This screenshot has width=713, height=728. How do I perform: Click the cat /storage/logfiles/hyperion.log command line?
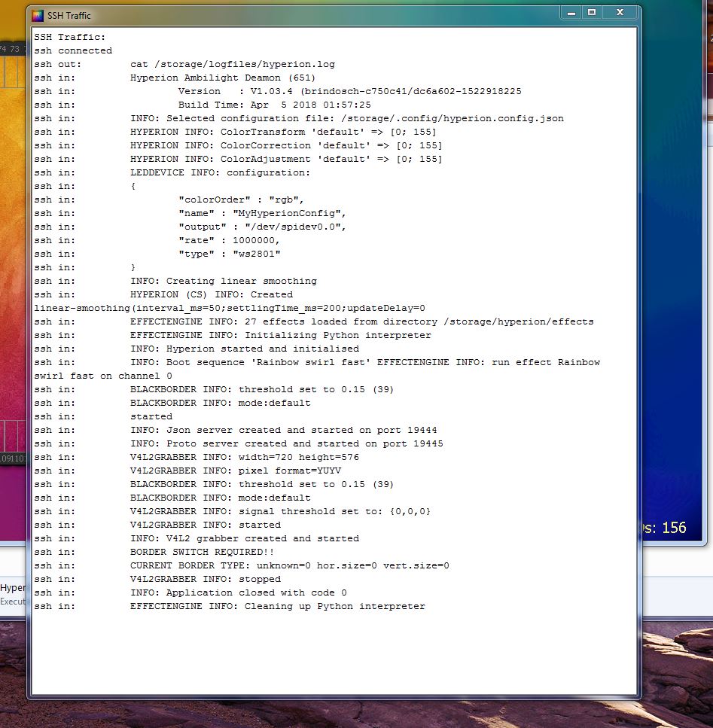(x=232, y=64)
